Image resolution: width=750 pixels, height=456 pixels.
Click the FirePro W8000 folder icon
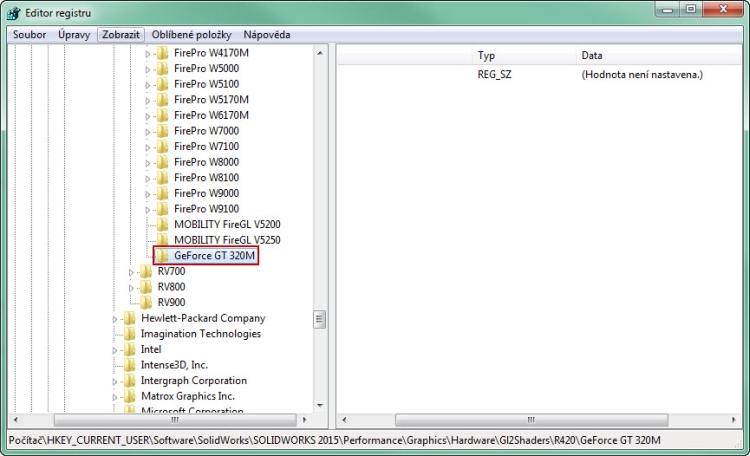[163, 162]
